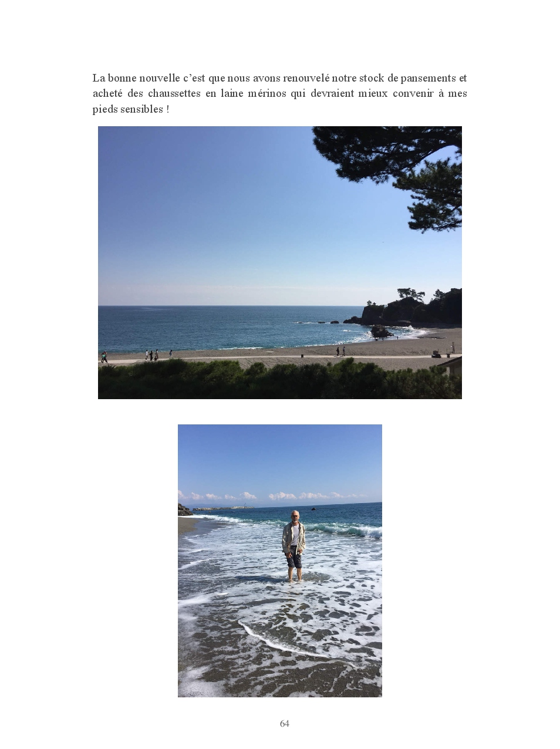Click the white clouds in the lower photo
The image size is (560, 749).
[276, 496]
